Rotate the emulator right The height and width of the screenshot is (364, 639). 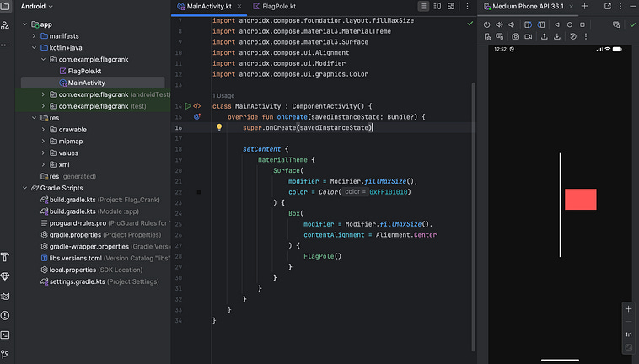pos(540,24)
